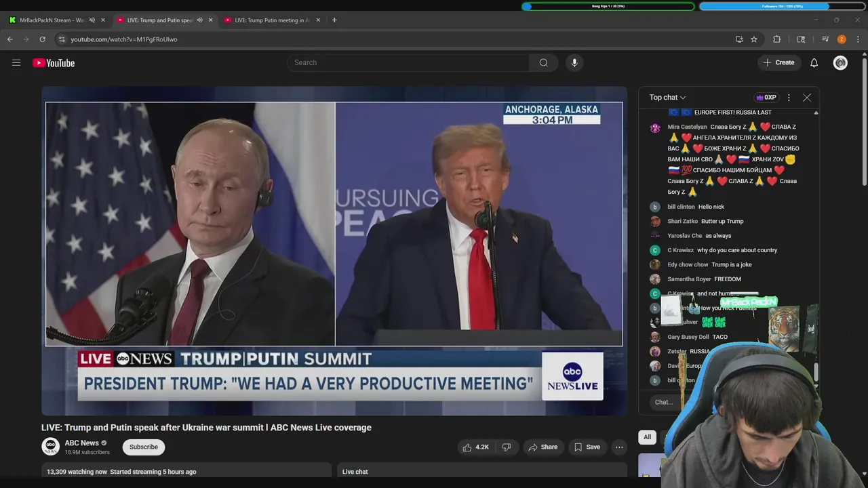The height and width of the screenshot is (488, 868).
Task: Click Shari Zatko chat message
Action: tap(722, 221)
